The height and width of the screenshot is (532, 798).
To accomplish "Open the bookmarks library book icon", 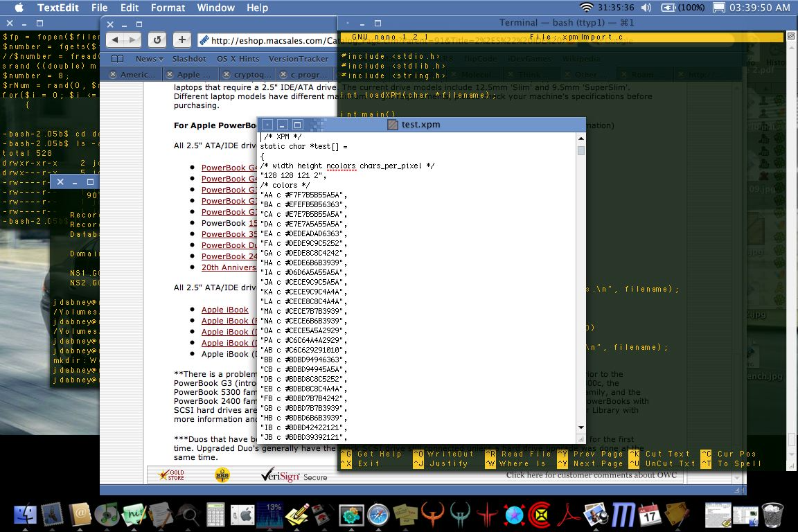I will tap(118, 59).
